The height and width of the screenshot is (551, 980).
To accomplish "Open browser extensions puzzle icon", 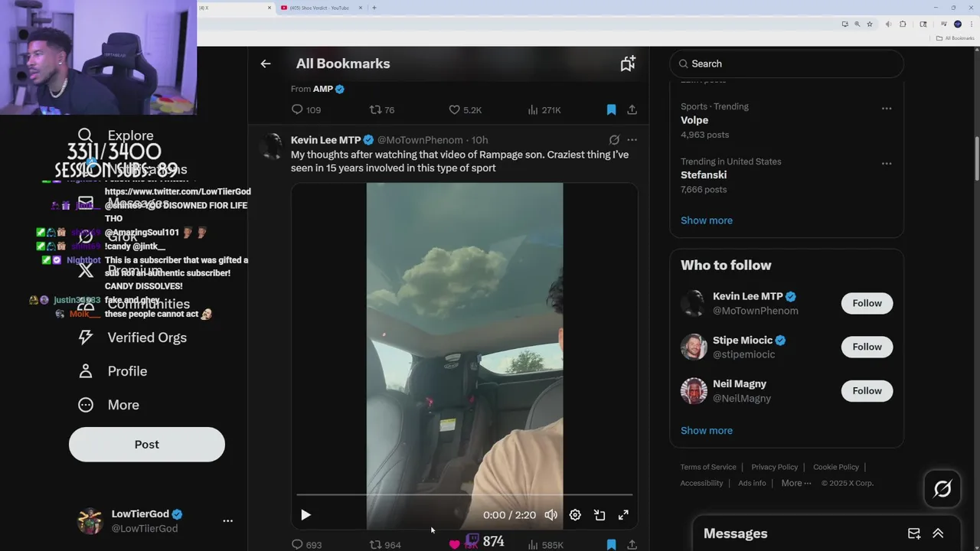I will (903, 24).
